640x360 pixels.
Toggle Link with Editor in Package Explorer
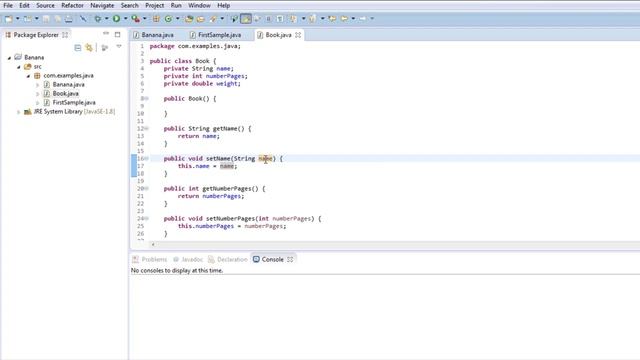[89, 48]
